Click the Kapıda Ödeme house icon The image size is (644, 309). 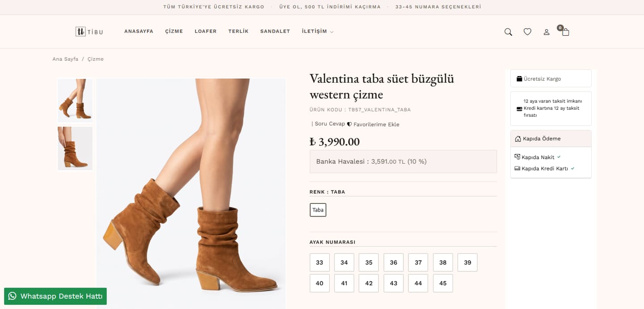click(518, 139)
